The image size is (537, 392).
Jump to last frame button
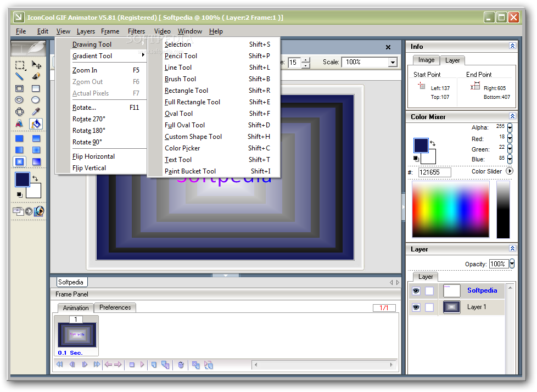coord(97,364)
